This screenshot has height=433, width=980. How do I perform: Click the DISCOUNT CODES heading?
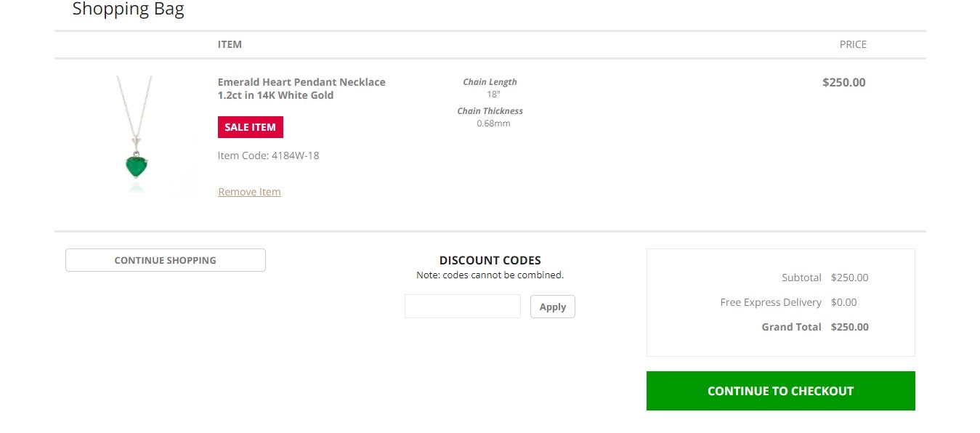[x=490, y=260]
